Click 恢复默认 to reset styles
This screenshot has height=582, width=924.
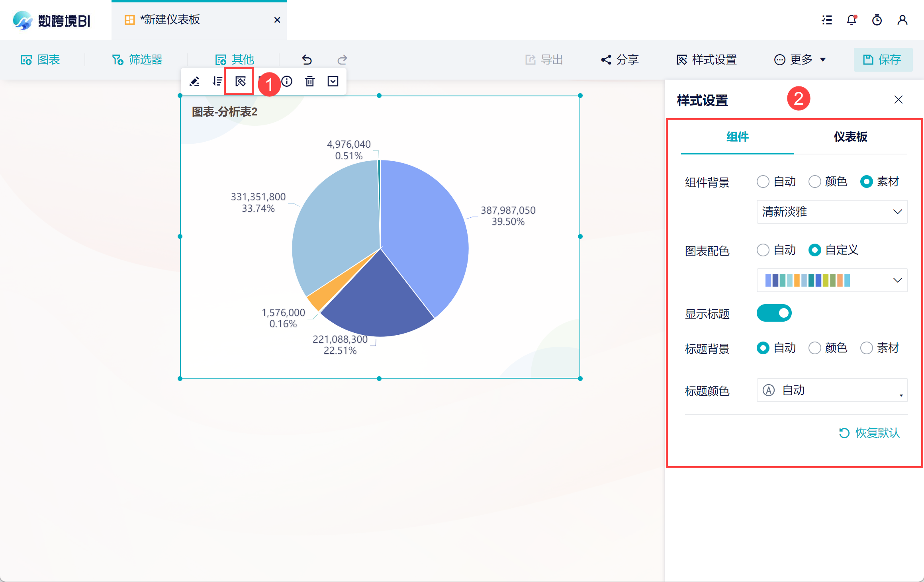click(869, 433)
